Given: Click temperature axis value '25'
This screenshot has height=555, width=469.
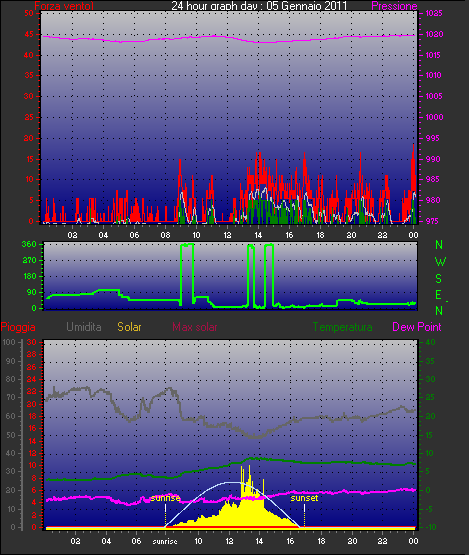Looking at the screenshot, I should (430, 397).
